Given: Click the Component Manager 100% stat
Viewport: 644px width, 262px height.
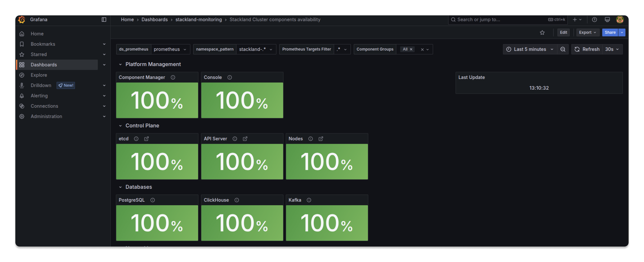Looking at the screenshot, I should [157, 100].
